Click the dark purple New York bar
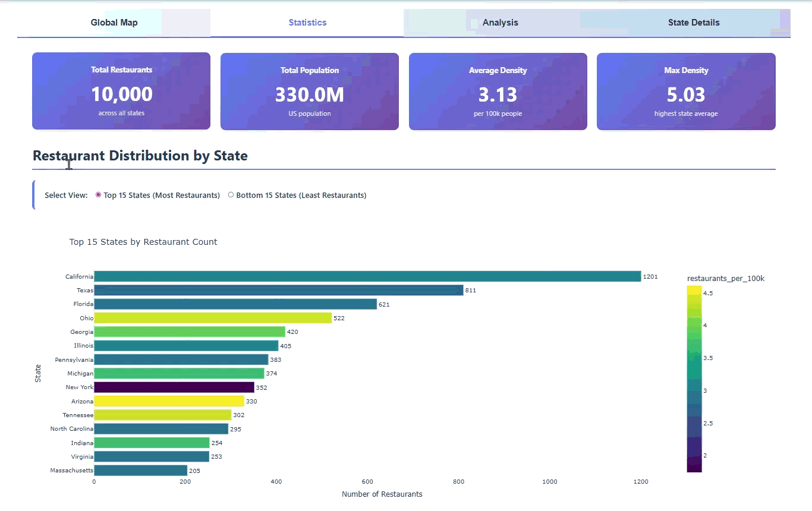This screenshot has height=511, width=812. [x=174, y=387]
